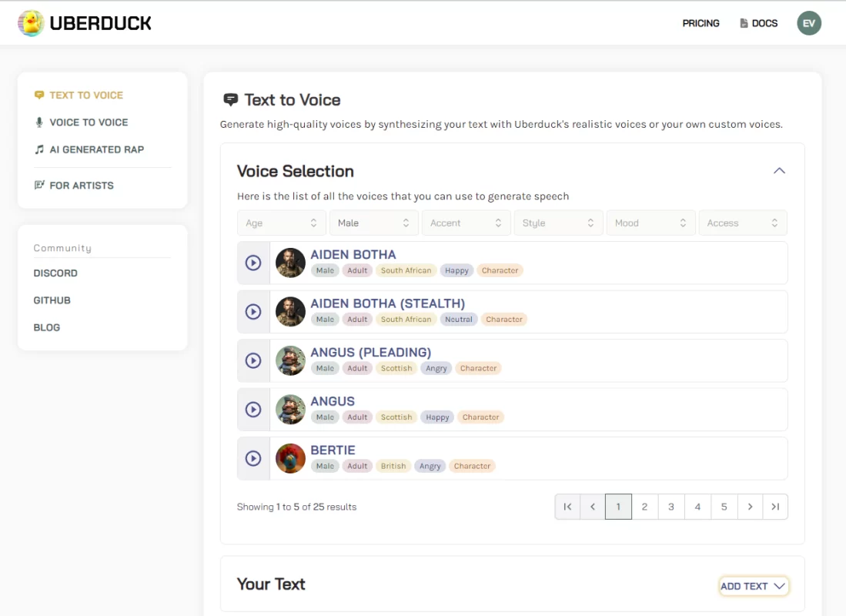Play the Bertie voice preview
846x616 pixels.
(x=253, y=458)
